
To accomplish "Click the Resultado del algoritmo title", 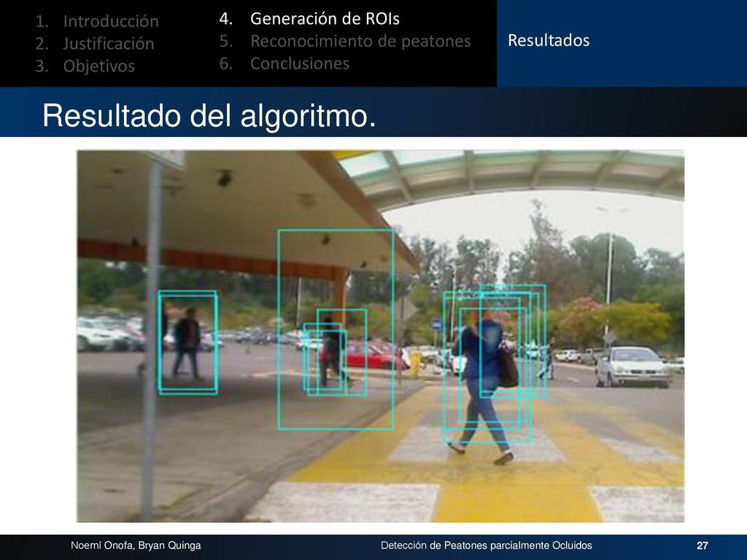I will coord(209,115).
